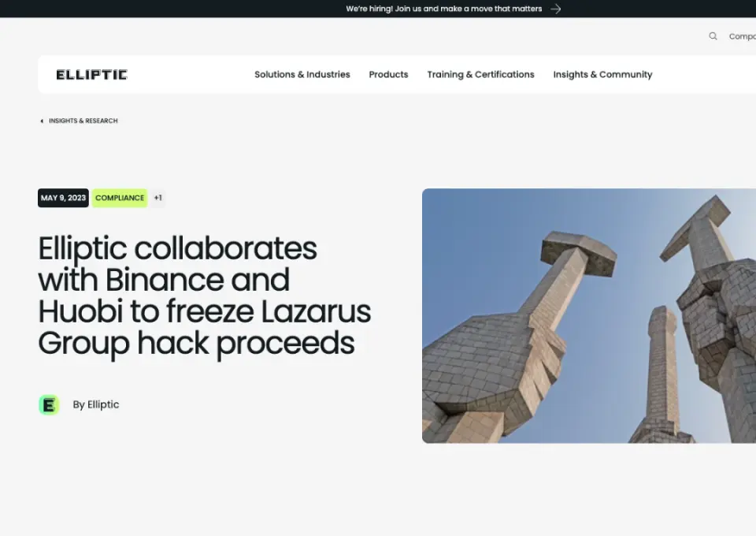Expand the +1 additional tags badge
This screenshot has width=756, height=536.
click(157, 198)
